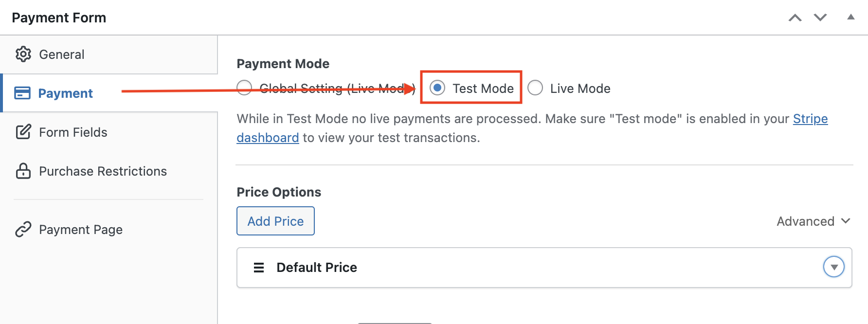
Task: Click the lock icon for Purchase Restrictions
Action: pyautogui.click(x=23, y=171)
